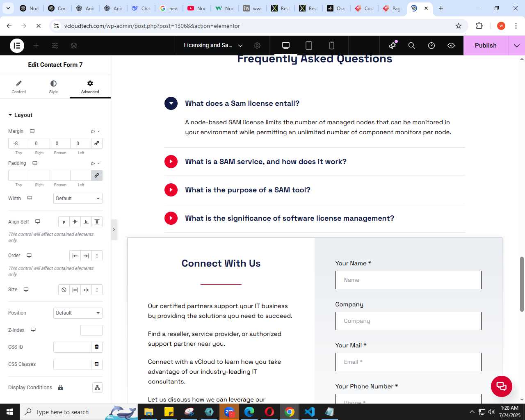The image size is (525, 420).
Task: Open the What's New megaphone icon
Action: coord(393,46)
